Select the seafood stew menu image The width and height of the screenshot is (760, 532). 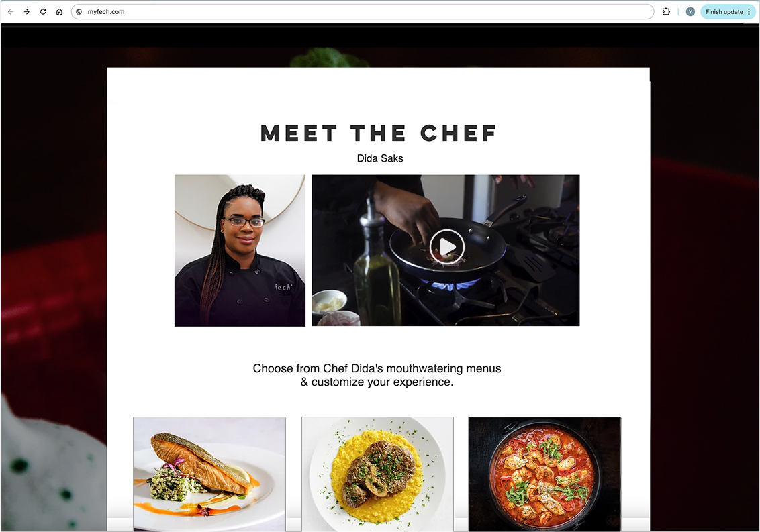544,474
